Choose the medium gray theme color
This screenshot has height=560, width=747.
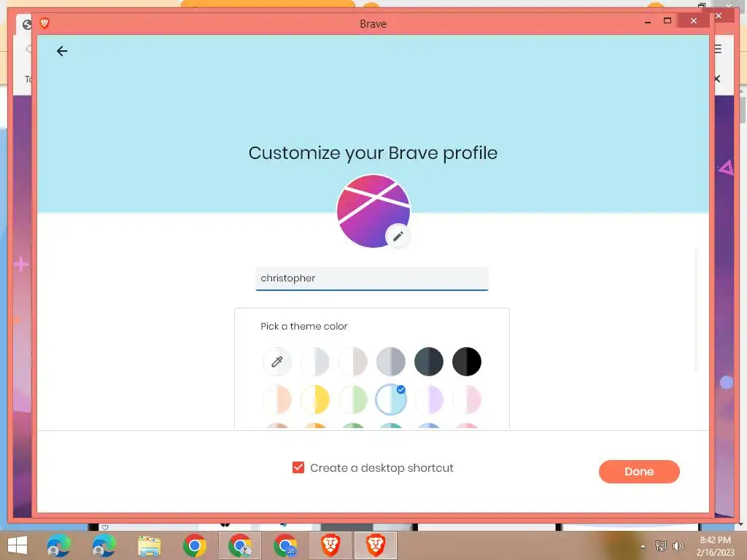point(391,362)
